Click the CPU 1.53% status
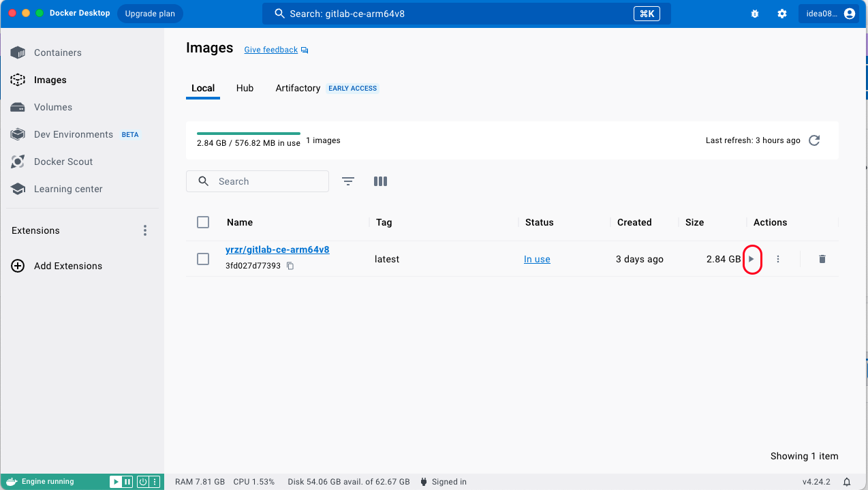The image size is (868, 490). pos(253,482)
